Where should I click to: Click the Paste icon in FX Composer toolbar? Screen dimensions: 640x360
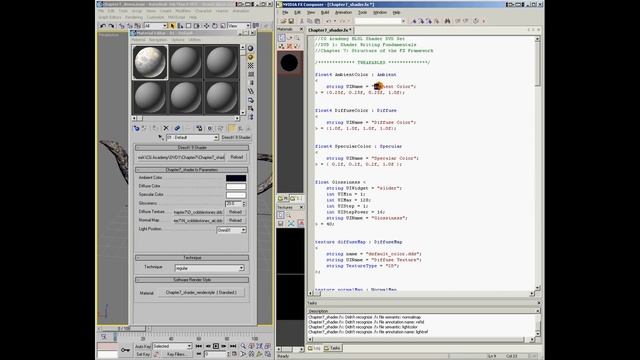click(x=317, y=21)
